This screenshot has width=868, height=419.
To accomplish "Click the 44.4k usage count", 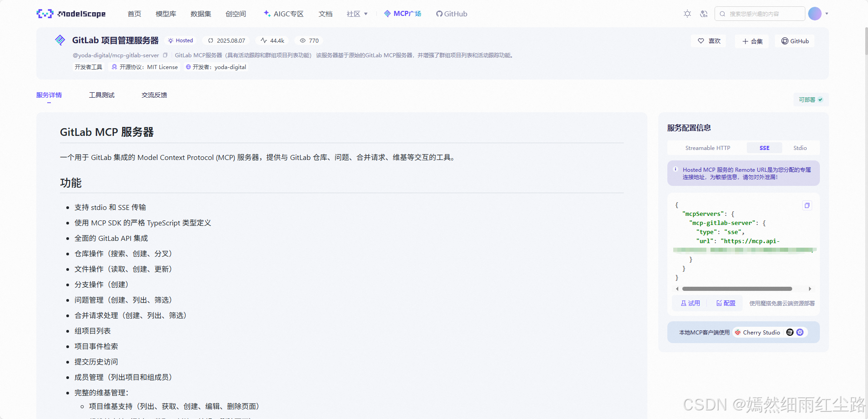I will (272, 40).
